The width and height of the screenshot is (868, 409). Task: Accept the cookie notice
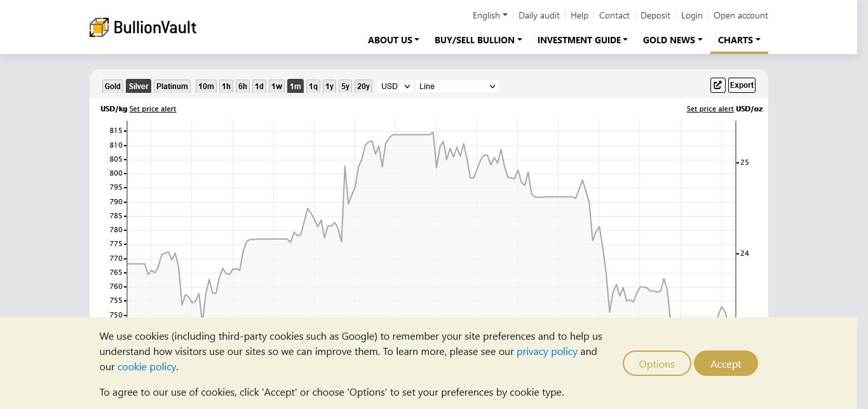[x=726, y=364]
